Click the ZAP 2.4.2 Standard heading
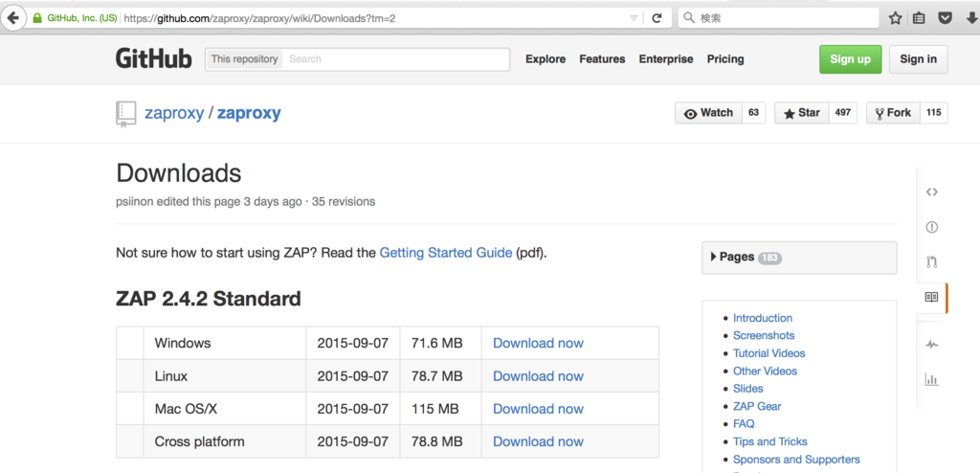This screenshot has width=980, height=473. point(209,299)
